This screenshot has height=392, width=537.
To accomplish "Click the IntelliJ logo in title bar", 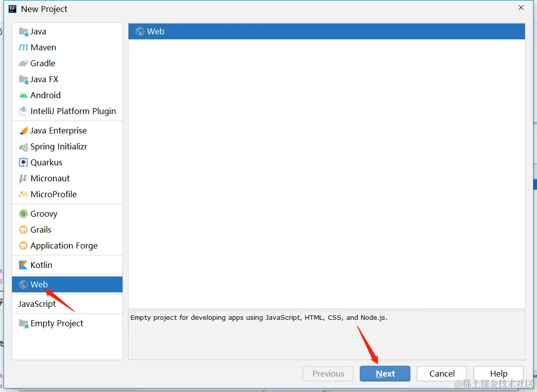I will pyautogui.click(x=12, y=9).
